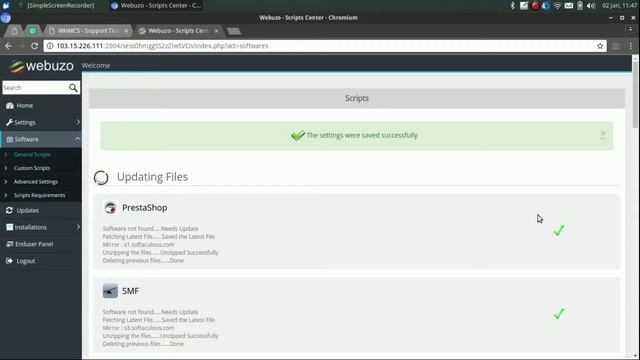Viewport: 640px width, 360px height.
Task: View site info icon in address bar
Action: coord(50,46)
